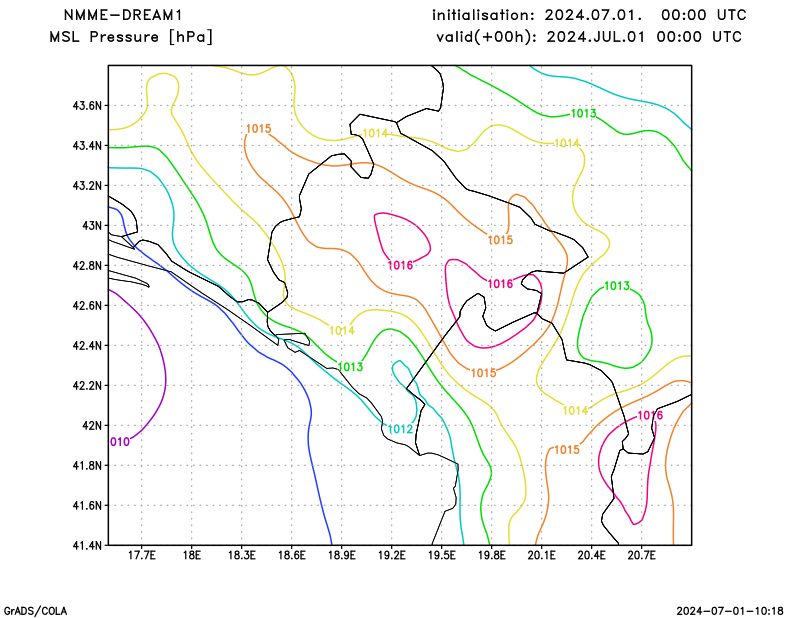The height and width of the screenshot is (618, 800).
Task: Click the 20.1E longitude label
Action: point(542,555)
